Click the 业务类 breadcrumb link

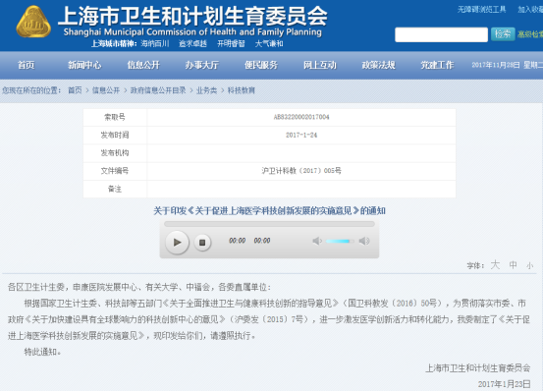[x=207, y=90]
